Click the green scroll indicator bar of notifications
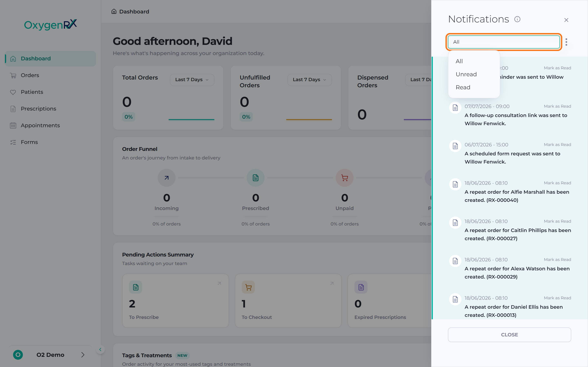588x367 pixels. (432, 188)
